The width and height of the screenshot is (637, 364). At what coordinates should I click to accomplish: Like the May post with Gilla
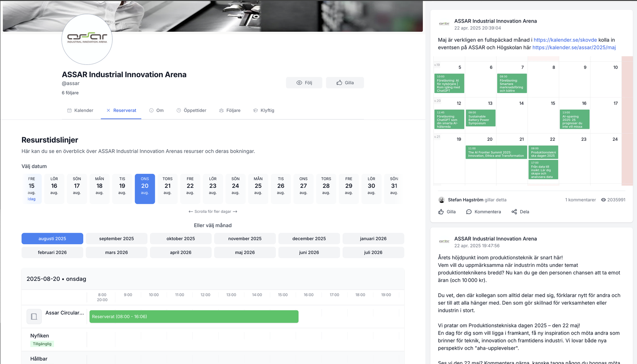point(447,212)
